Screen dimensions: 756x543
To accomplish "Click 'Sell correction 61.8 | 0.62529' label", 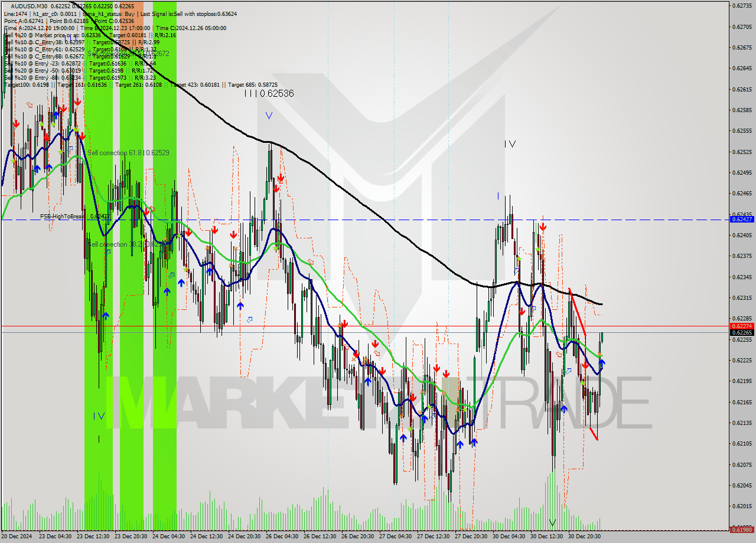I will 128,152.
